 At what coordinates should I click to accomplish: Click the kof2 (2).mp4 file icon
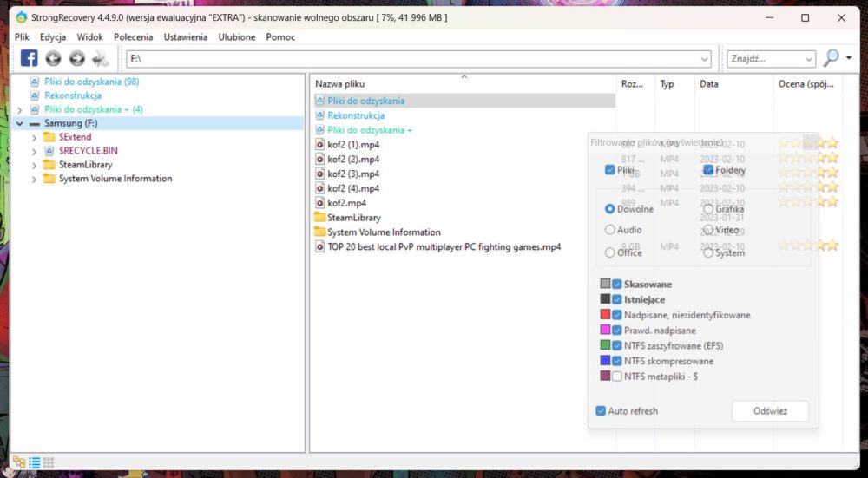pyautogui.click(x=320, y=159)
